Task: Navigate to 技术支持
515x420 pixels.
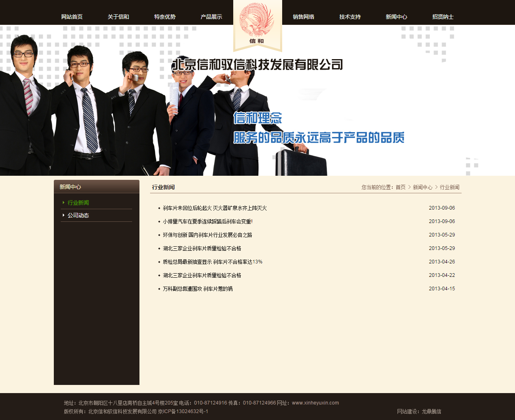Action: point(350,17)
